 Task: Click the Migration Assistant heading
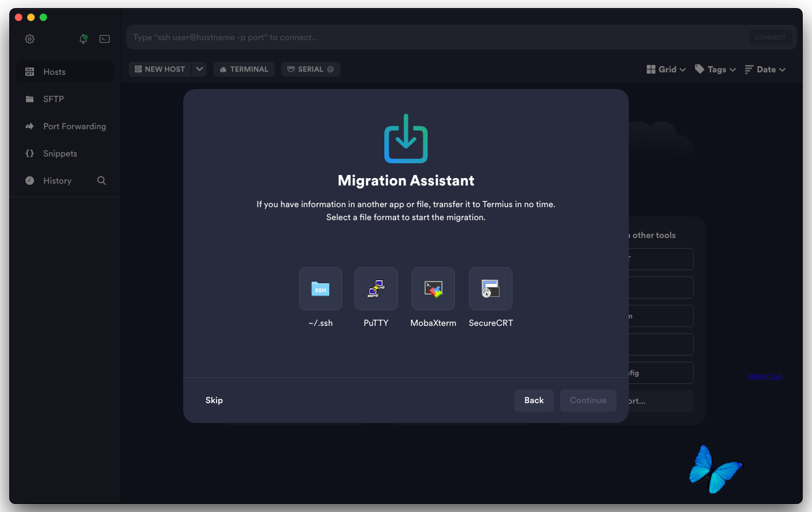pos(406,181)
